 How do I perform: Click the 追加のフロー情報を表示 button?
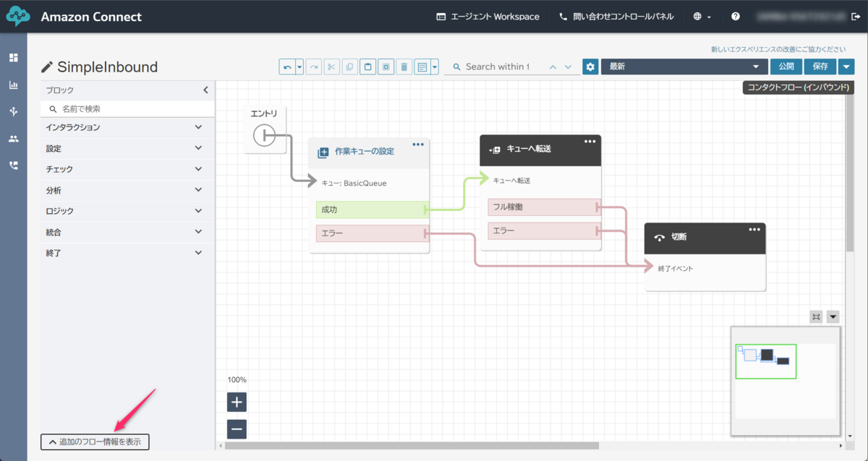[95, 441]
